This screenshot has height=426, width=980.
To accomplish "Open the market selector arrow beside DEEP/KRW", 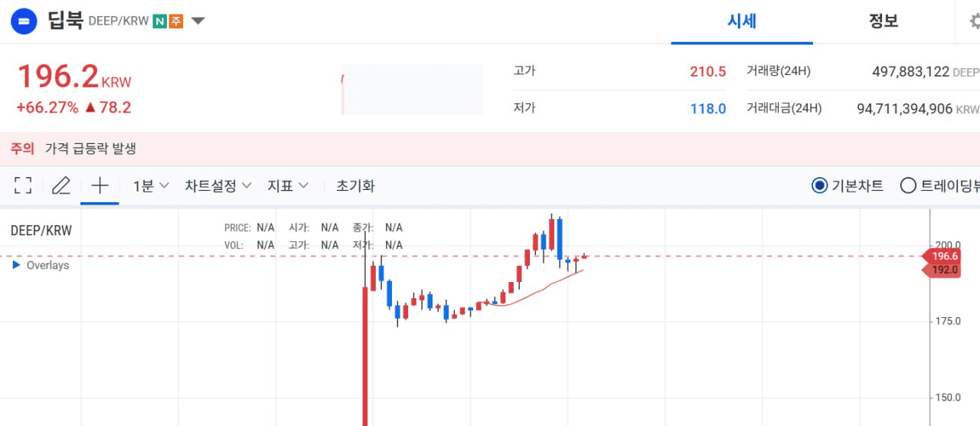I will pyautogui.click(x=198, y=21).
